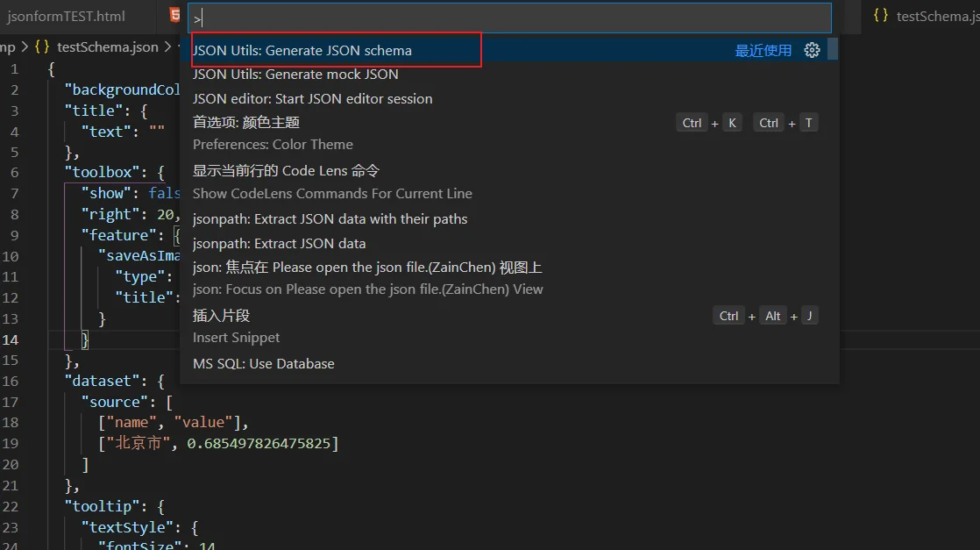Click the "name" string on line 18
This screenshot has width=980, height=550.
tap(131, 422)
